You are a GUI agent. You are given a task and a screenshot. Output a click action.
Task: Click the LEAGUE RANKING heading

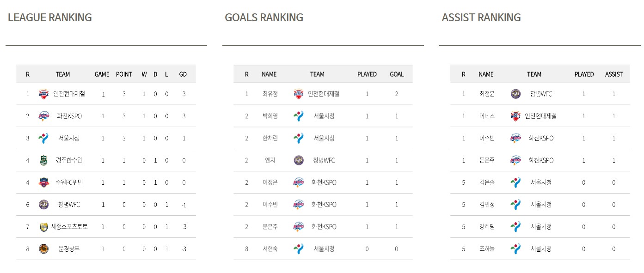pyautogui.click(x=50, y=18)
